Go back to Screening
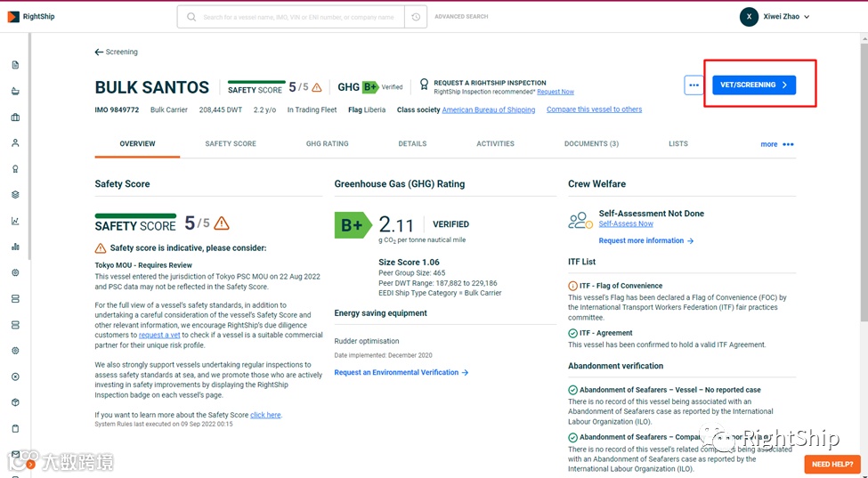This screenshot has height=478, width=868. [117, 52]
